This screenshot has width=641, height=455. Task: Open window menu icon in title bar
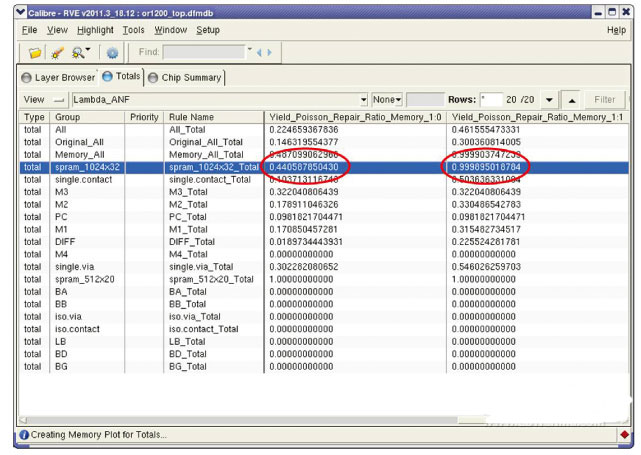20,12
